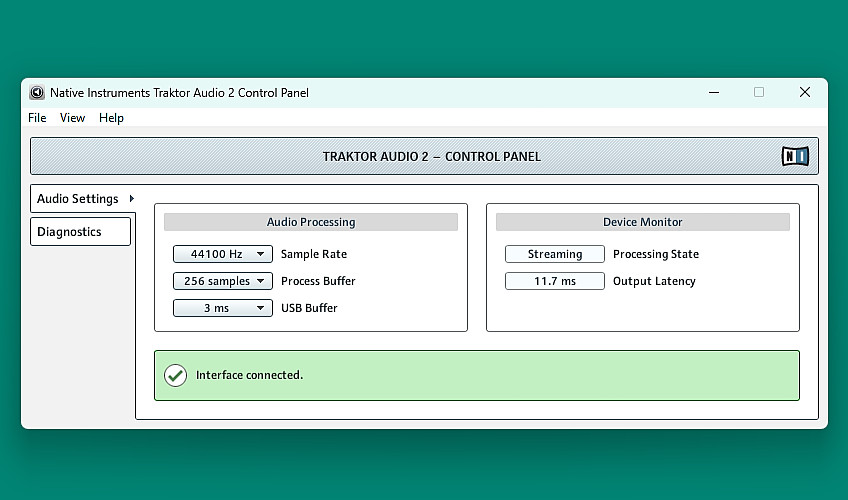Click the Processing State label
Screen dimensions: 848x500
pos(656,254)
